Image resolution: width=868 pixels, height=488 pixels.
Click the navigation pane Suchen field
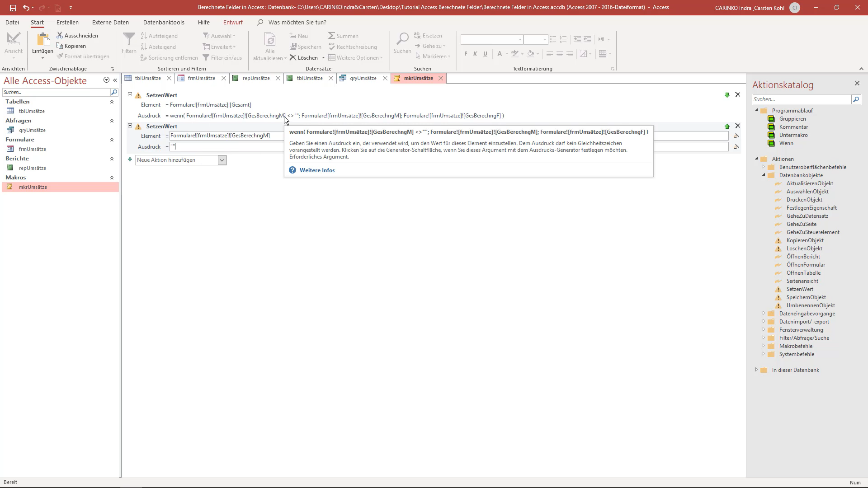click(56, 92)
